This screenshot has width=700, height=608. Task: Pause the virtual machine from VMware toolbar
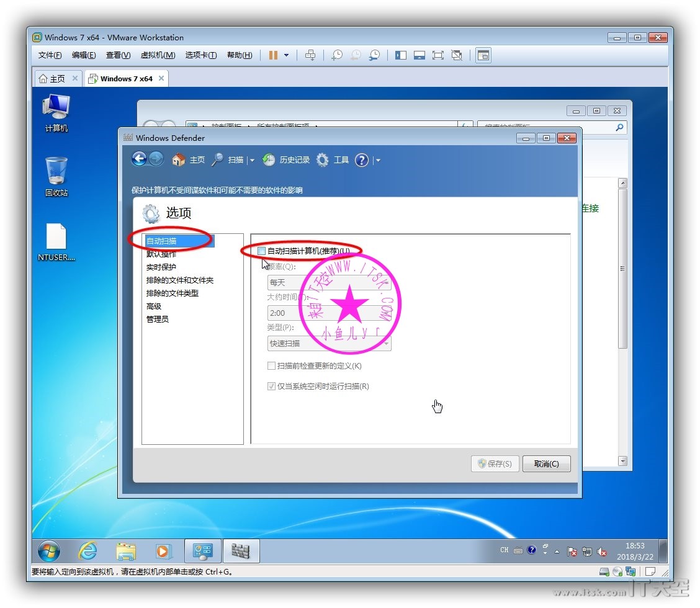[x=273, y=55]
